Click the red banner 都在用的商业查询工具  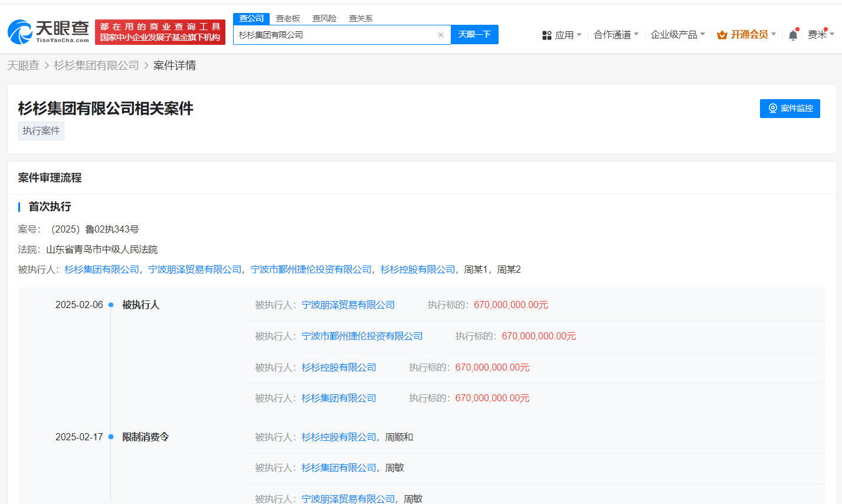pyautogui.click(x=160, y=32)
